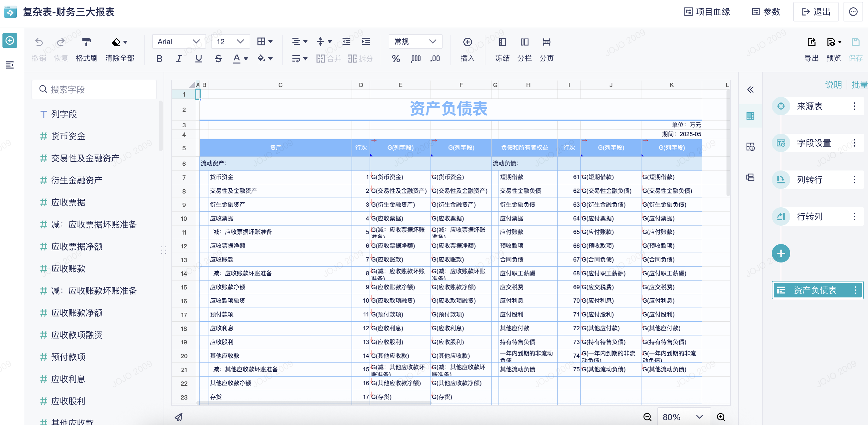
Task: Click the percent format icon
Action: coord(396,59)
